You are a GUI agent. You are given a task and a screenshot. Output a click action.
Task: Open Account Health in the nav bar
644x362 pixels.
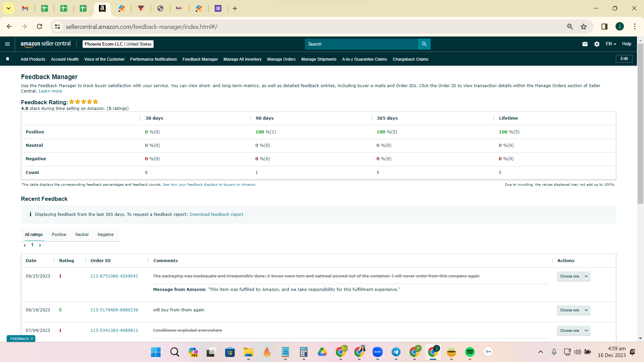[x=65, y=59]
